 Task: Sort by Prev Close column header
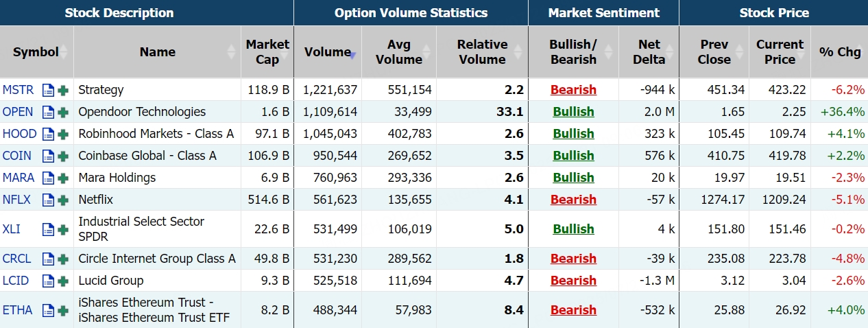714,52
